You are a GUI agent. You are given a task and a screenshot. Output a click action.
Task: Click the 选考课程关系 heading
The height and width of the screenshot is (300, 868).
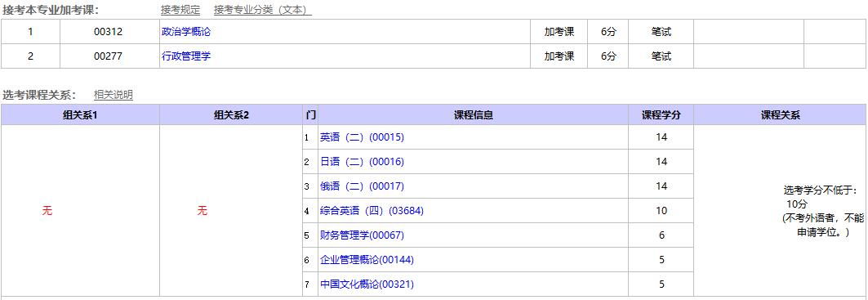click(x=40, y=95)
